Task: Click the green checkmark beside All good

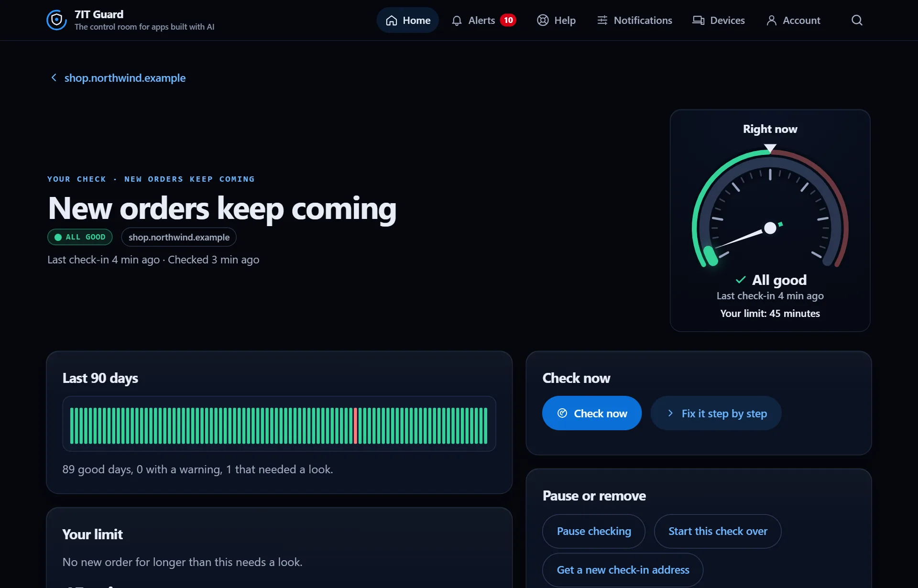Action: pyautogui.click(x=741, y=280)
